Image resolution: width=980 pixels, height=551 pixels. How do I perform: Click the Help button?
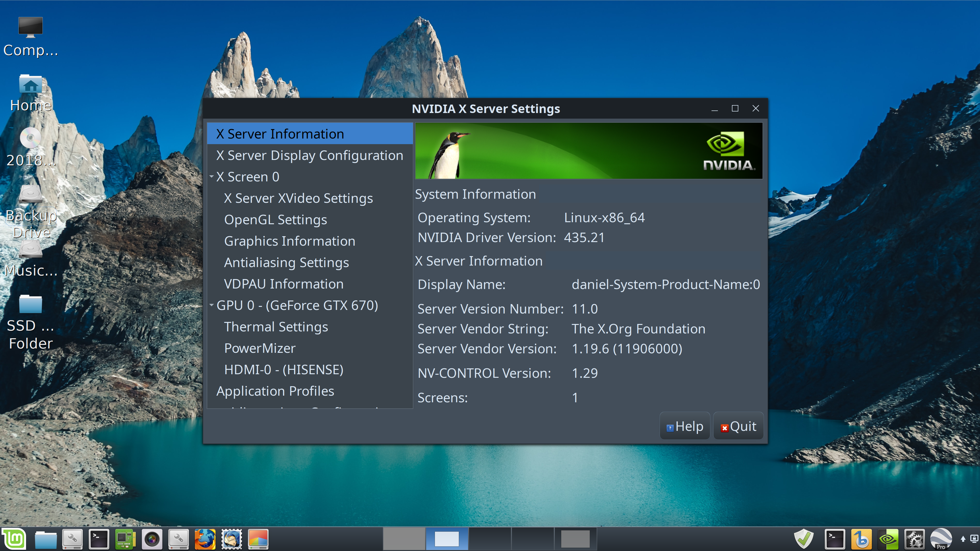click(684, 426)
